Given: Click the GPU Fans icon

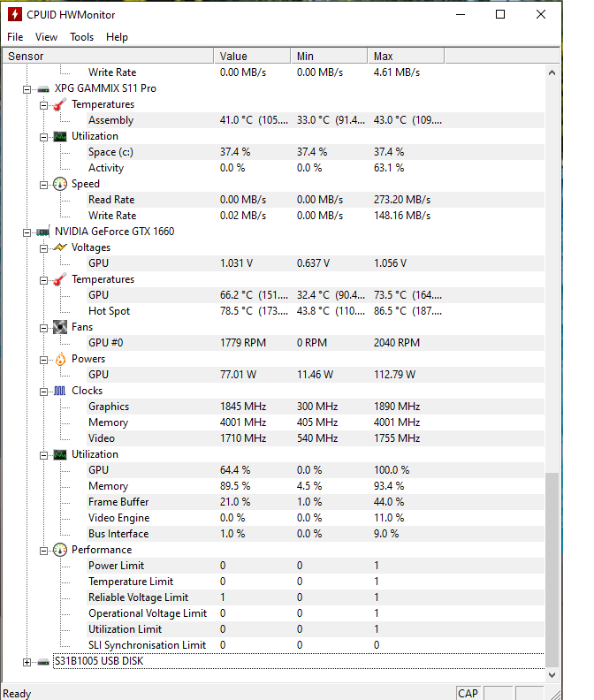Looking at the screenshot, I should pos(60,327).
